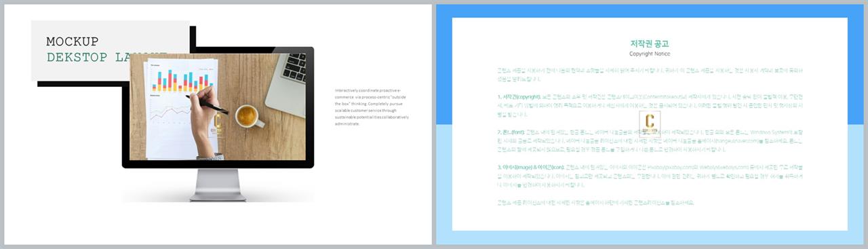The image size is (868, 249).
Task: Click the "MOCKUP" title text
Action: (73, 41)
